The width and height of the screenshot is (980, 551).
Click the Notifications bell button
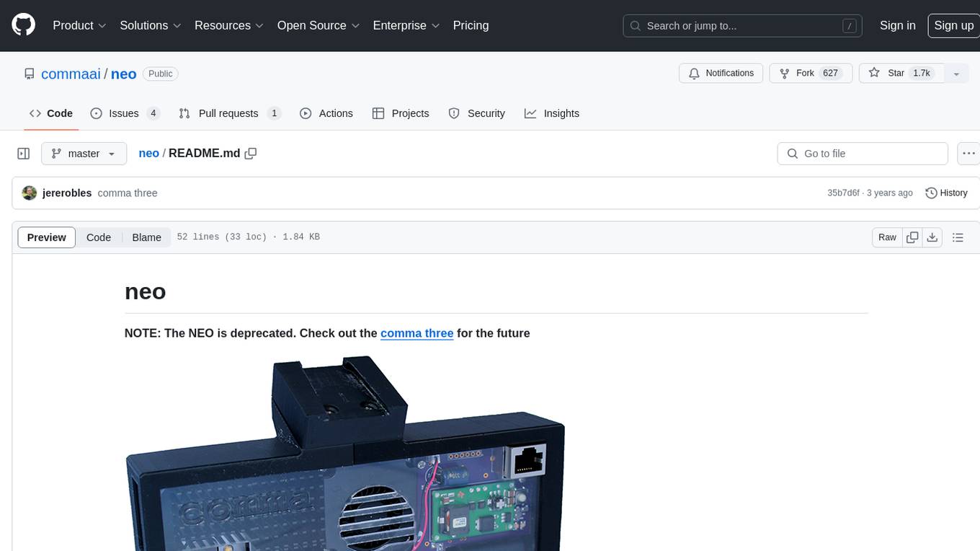pos(721,74)
